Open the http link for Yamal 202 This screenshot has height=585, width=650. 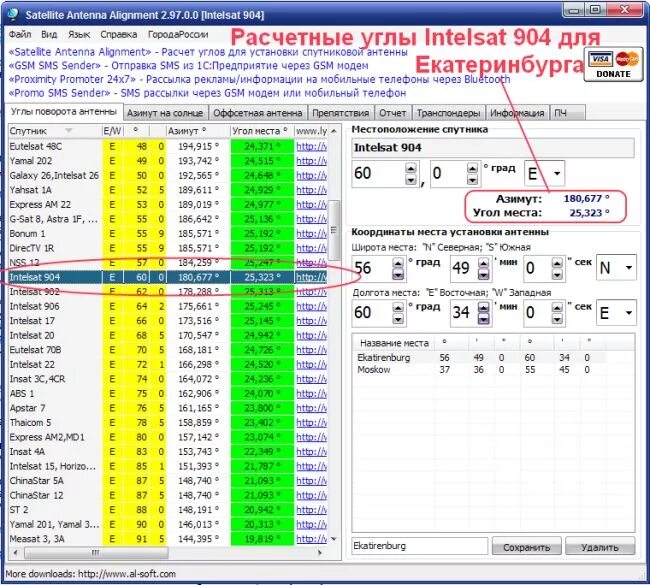pos(311,161)
